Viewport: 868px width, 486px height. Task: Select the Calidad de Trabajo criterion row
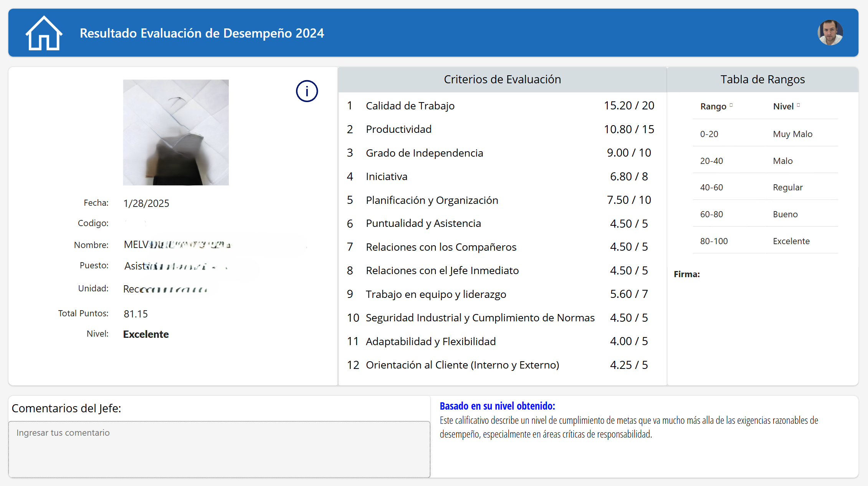(410, 106)
